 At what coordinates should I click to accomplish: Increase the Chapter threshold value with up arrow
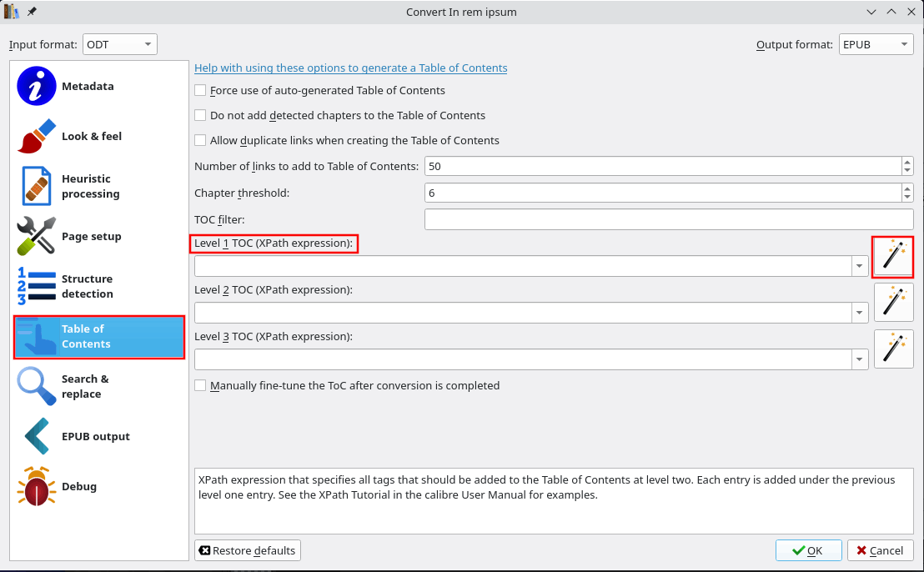coord(906,188)
